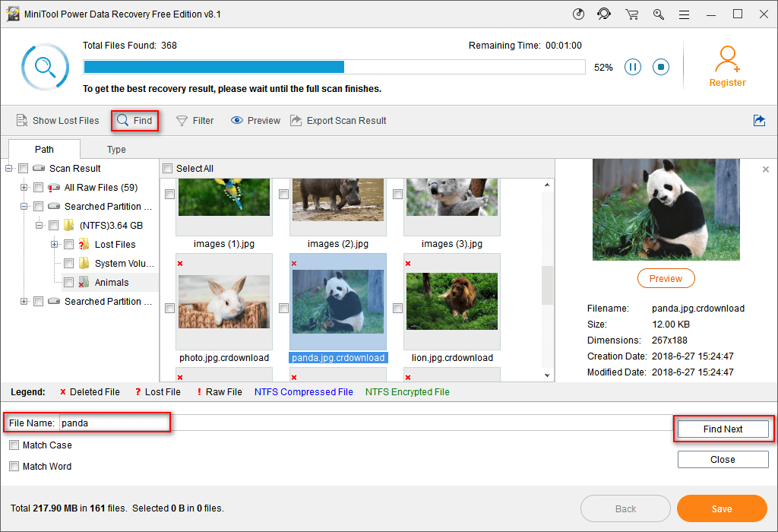
Task: Click Show Lost Files toolbar item
Action: pyautogui.click(x=58, y=121)
